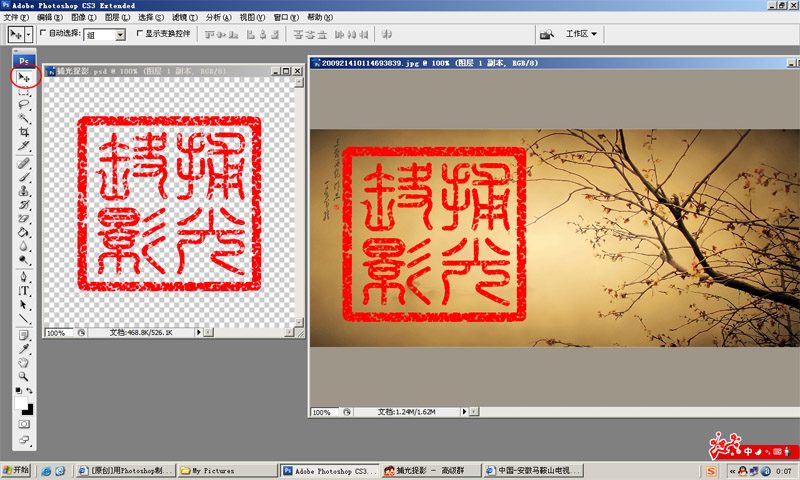800x480 pixels.
Task: Click the zoom percentage field of 捕光捉影.psd
Action: (x=57, y=333)
